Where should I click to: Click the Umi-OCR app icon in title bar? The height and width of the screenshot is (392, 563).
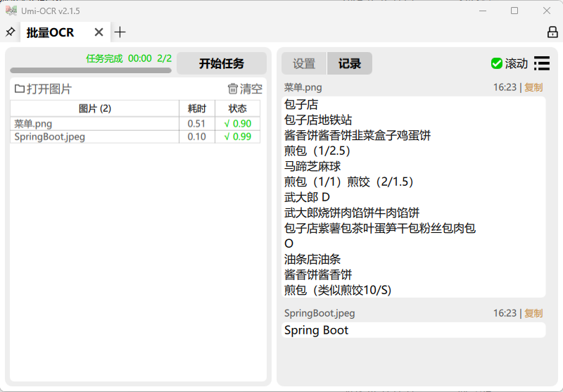[x=11, y=11]
